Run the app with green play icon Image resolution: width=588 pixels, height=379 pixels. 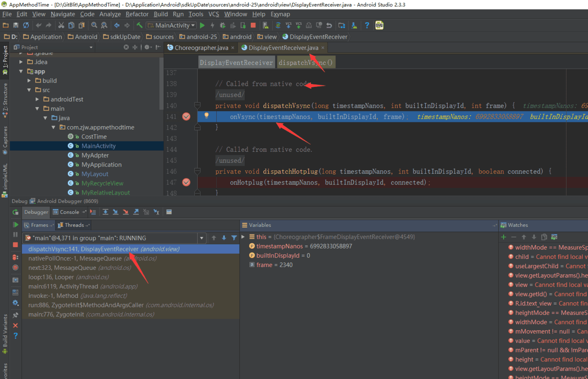click(x=202, y=25)
